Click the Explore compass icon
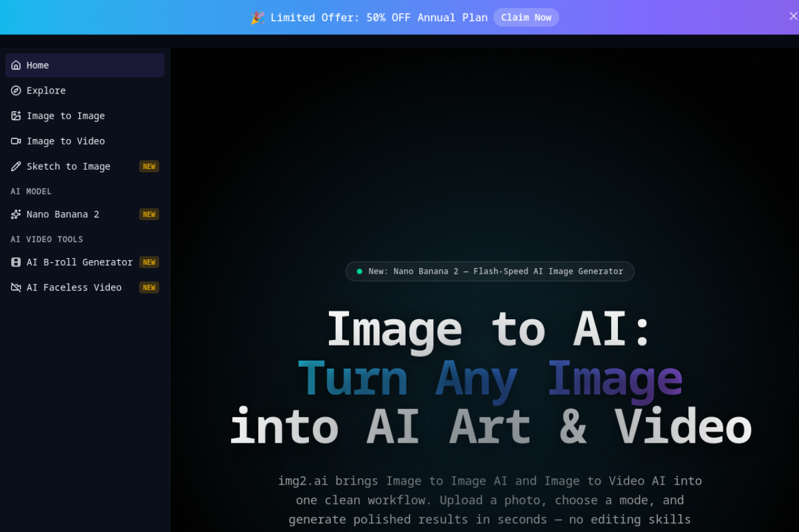The height and width of the screenshot is (532, 799). [16, 90]
